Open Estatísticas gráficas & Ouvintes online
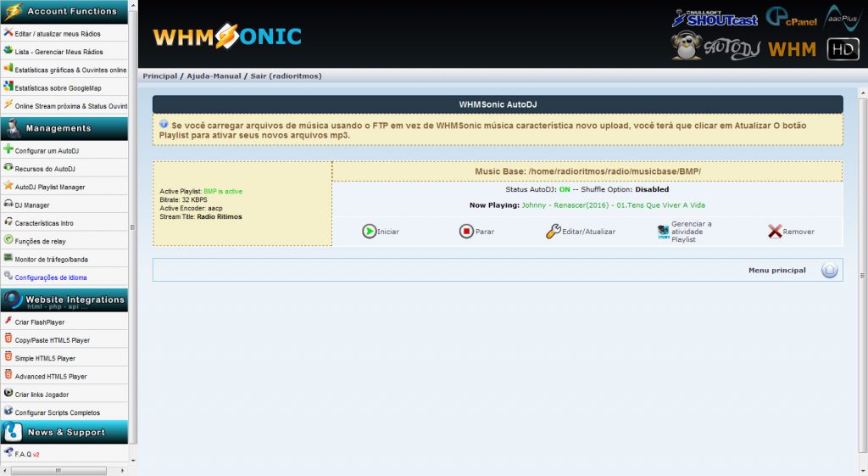The image size is (868, 476). tap(70, 70)
